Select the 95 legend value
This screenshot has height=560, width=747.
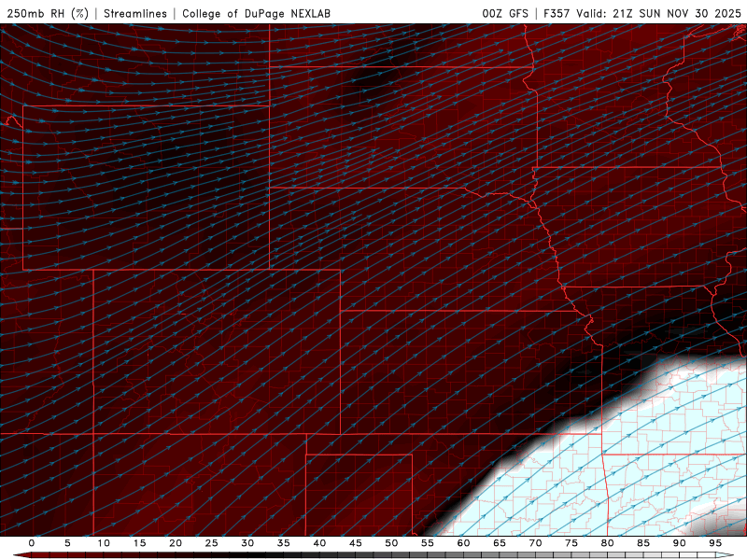pos(715,543)
